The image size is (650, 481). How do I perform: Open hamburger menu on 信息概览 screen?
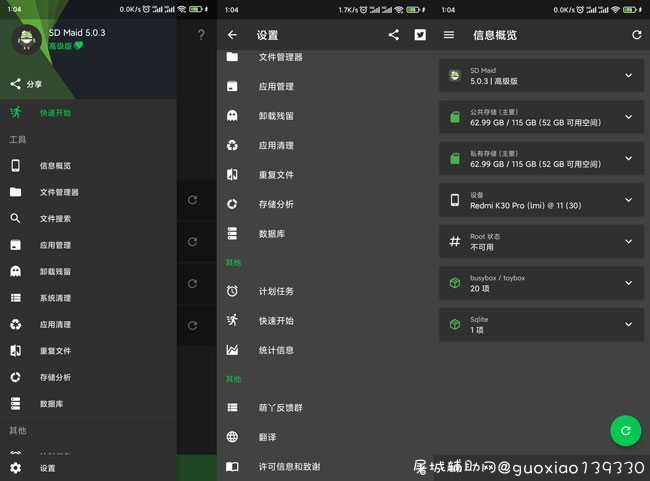pyautogui.click(x=449, y=35)
